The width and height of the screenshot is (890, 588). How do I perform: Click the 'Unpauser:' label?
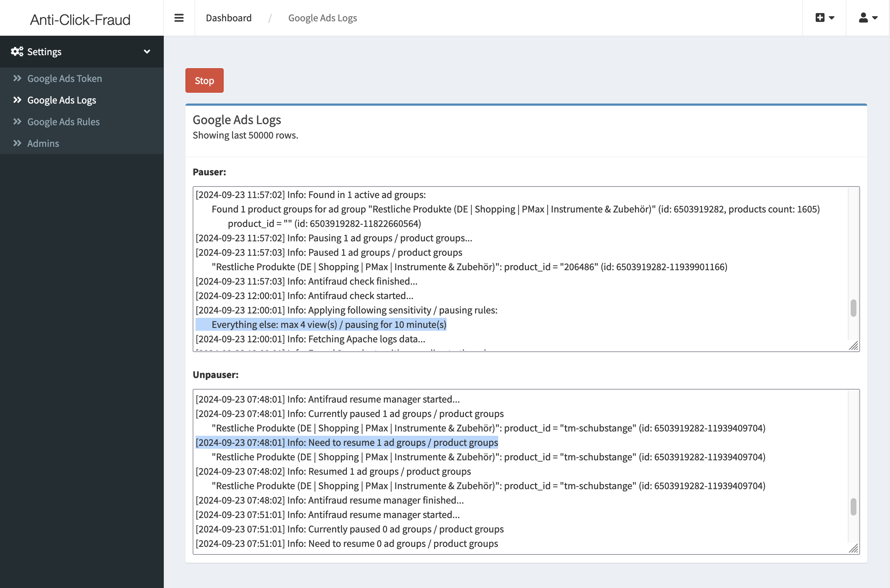coord(216,375)
